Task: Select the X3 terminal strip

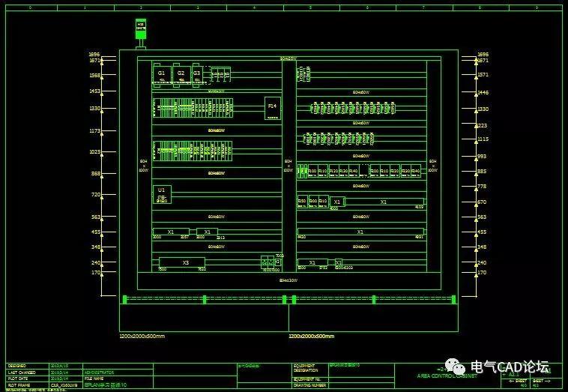Action: 181,262
